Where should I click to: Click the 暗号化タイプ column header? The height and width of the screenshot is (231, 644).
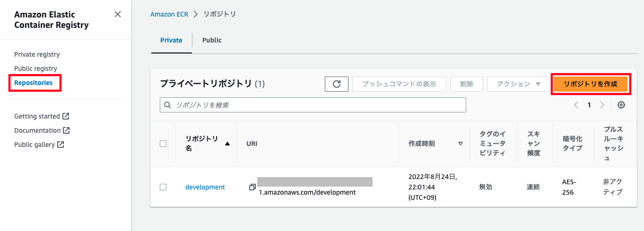(572, 144)
